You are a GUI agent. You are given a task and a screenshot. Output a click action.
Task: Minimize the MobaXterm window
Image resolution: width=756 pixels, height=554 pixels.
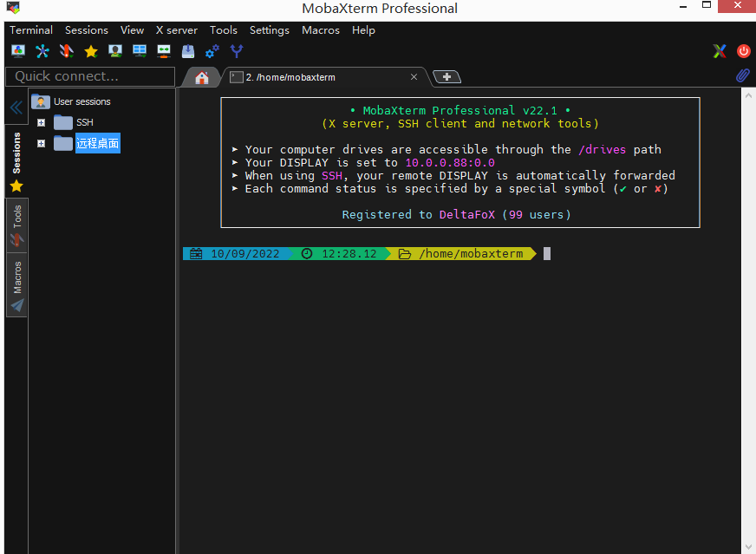click(x=682, y=7)
